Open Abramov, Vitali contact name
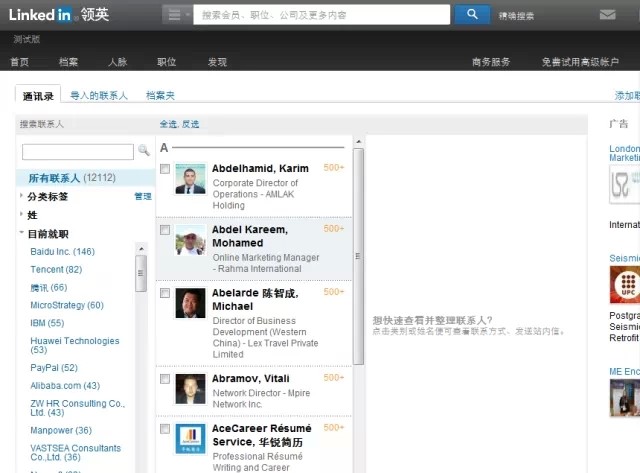 (x=251, y=379)
